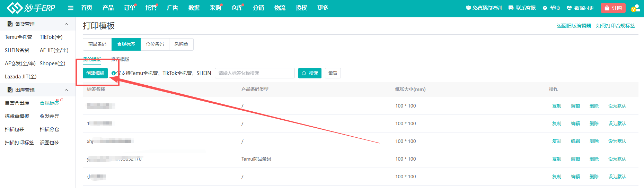644x188 pixels.
Task: Switch to 合规标签 tab
Action: (x=126, y=44)
